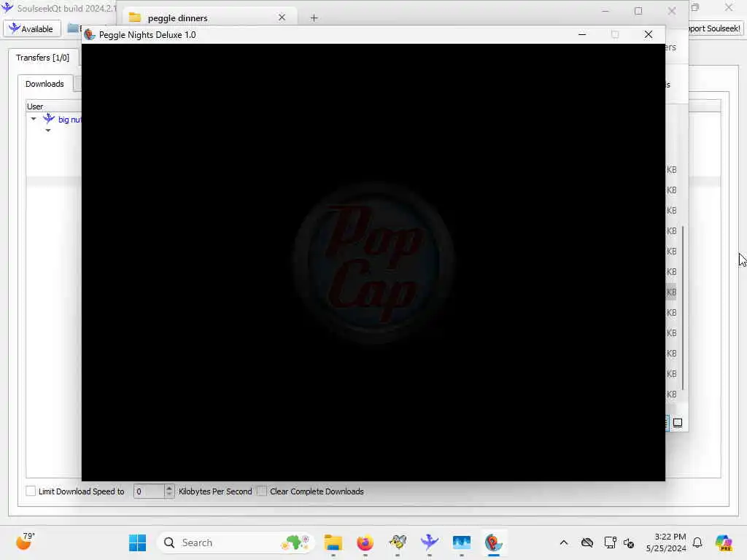This screenshot has height=560, width=747.
Task: Enable Limit Download Speed checkbox
Action: [31, 491]
